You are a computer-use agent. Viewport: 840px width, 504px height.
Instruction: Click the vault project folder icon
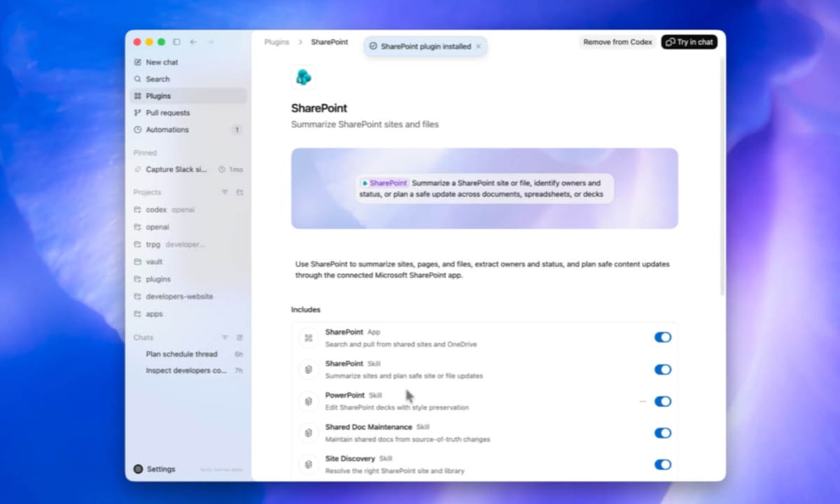[x=138, y=262]
